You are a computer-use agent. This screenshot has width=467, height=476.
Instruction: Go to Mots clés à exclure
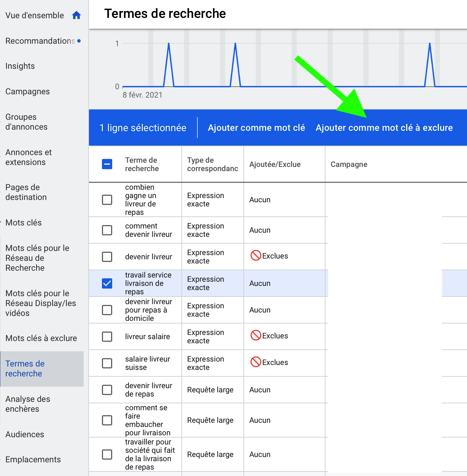click(x=41, y=338)
